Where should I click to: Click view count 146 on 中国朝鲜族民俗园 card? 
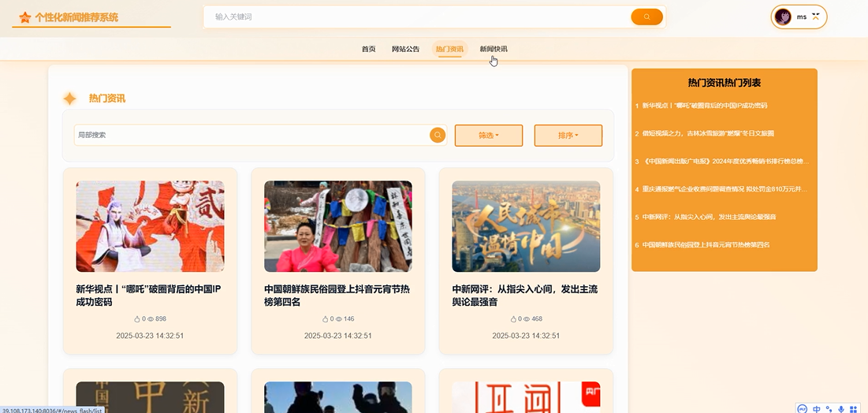pyautogui.click(x=348, y=319)
